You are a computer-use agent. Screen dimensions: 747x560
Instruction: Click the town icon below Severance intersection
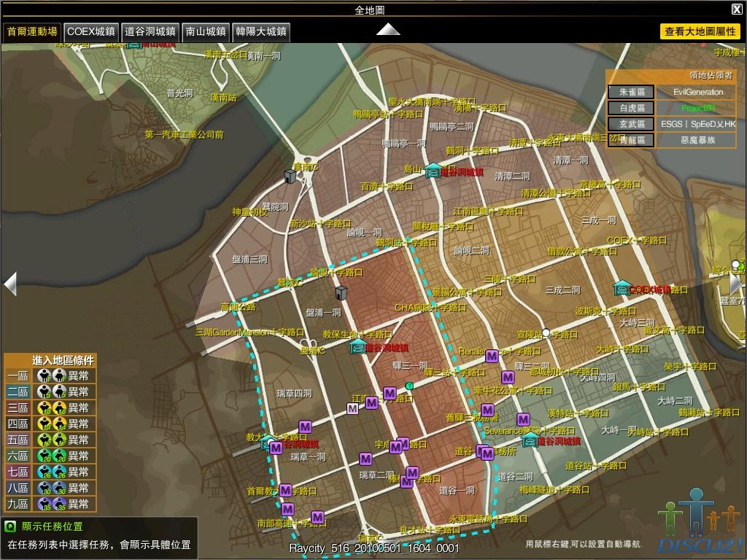click(530, 439)
